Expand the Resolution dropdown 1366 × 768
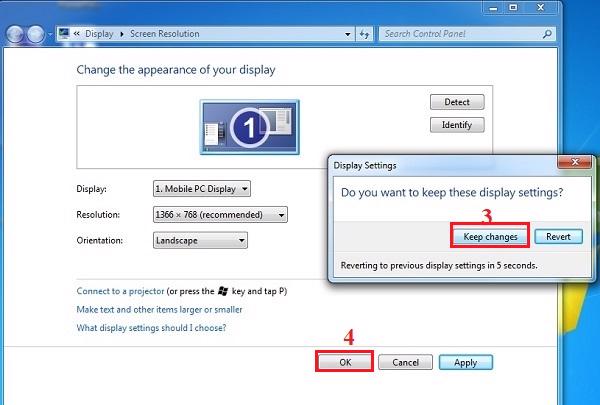600x405 pixels. (220, 214)
